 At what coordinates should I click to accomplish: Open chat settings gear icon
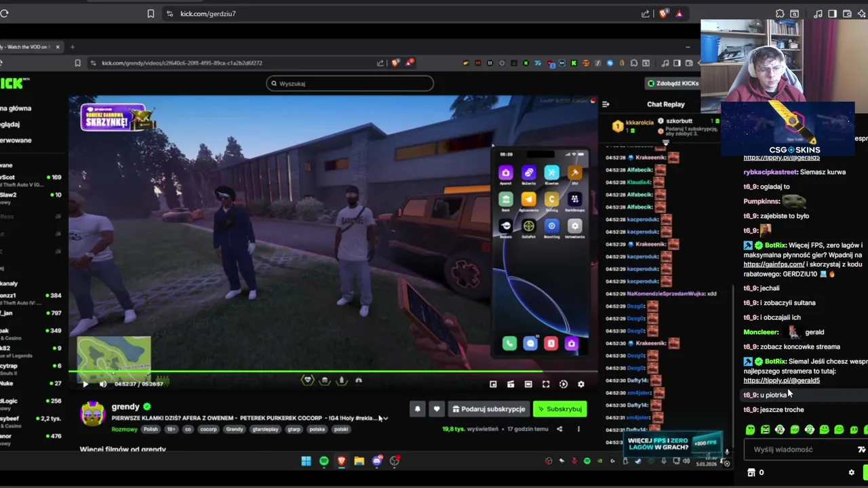852,472
